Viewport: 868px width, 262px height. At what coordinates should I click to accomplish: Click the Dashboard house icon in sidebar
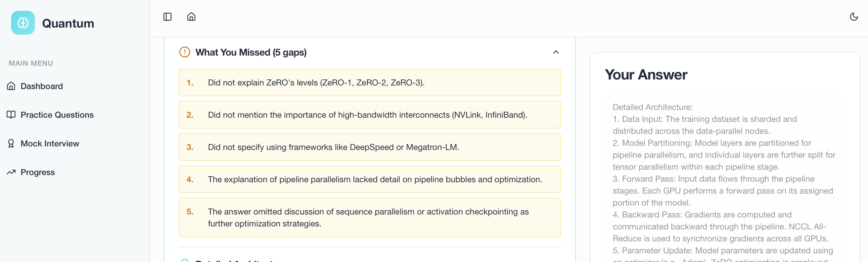(x=11, y=86)
